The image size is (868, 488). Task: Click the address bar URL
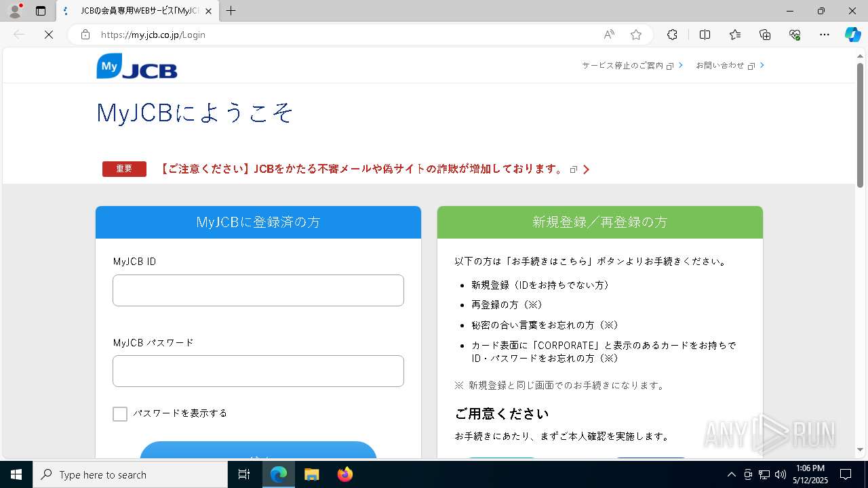(153, 35)
